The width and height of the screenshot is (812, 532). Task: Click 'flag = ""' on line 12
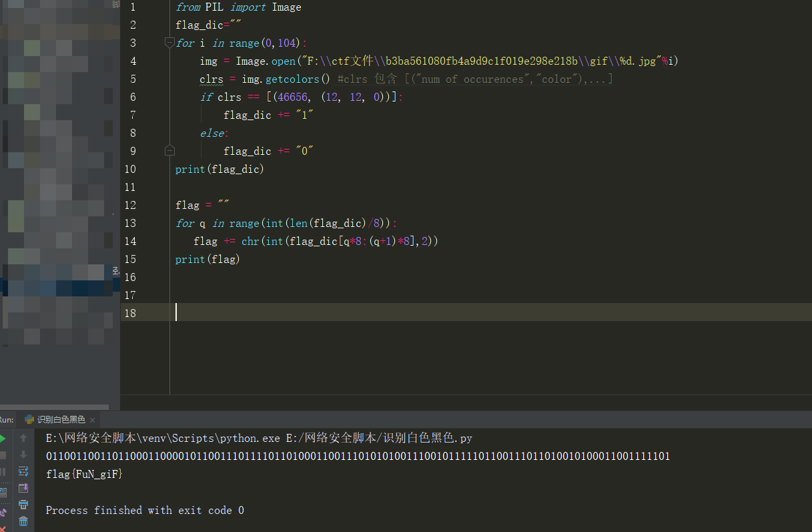pyautogui.click(x=203, y=206)
